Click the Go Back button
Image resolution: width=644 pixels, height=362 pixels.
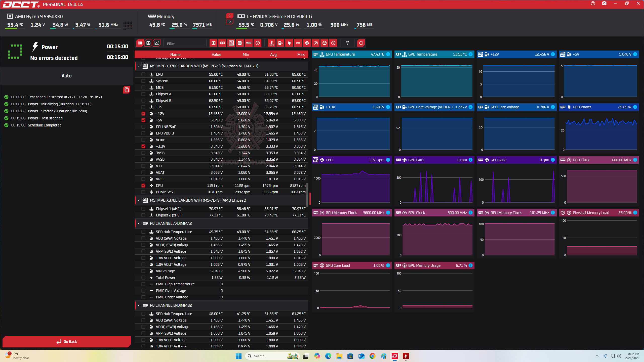[67, 342]
